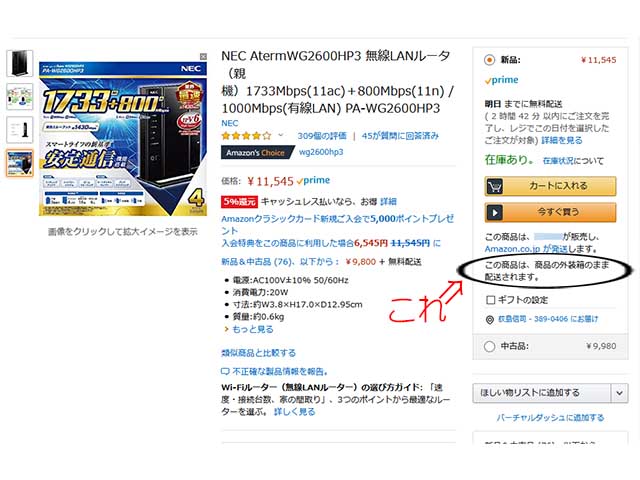Click the report speech bubble icon

(x=225, y=372)
